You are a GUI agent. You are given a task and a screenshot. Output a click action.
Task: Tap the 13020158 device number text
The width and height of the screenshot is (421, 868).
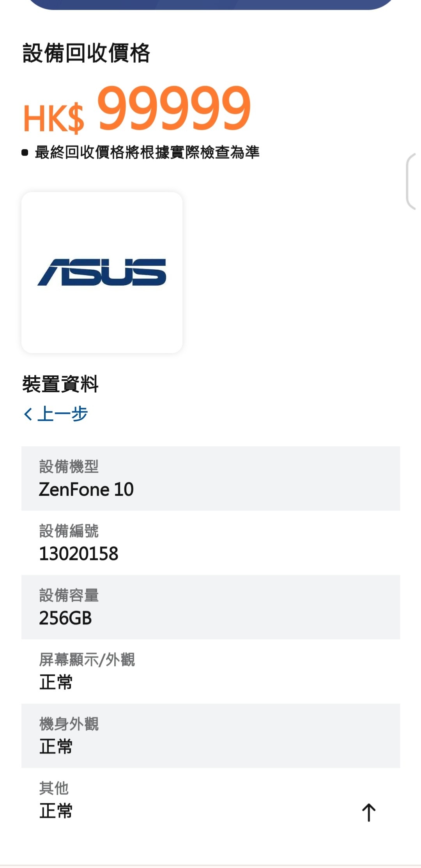(x=78, y=553)
